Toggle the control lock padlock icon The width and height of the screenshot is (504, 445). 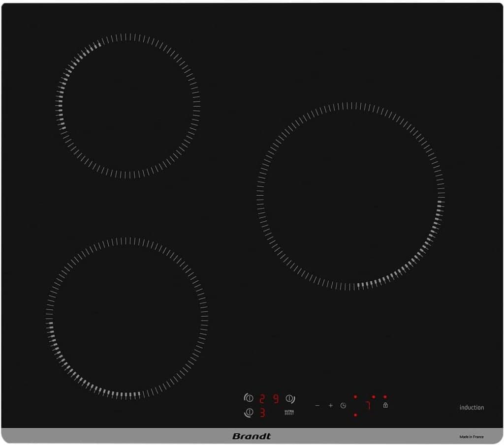coord(385,405)
